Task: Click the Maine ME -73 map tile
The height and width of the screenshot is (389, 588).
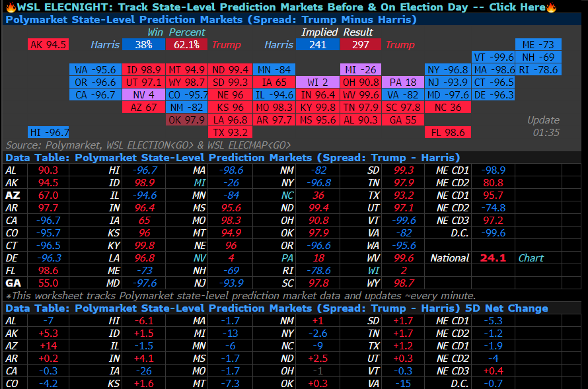Action: [x=538, y=45]
